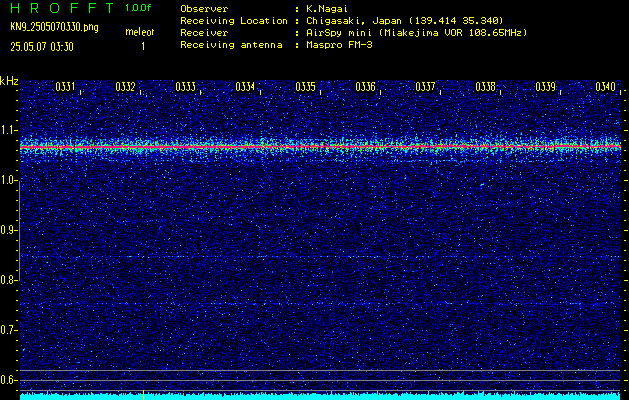The width and height of the screenshot is (629, 400).
Task: Select the AirSpy mini receiver value
Action: pyautogui.click(x=417, y=32)
